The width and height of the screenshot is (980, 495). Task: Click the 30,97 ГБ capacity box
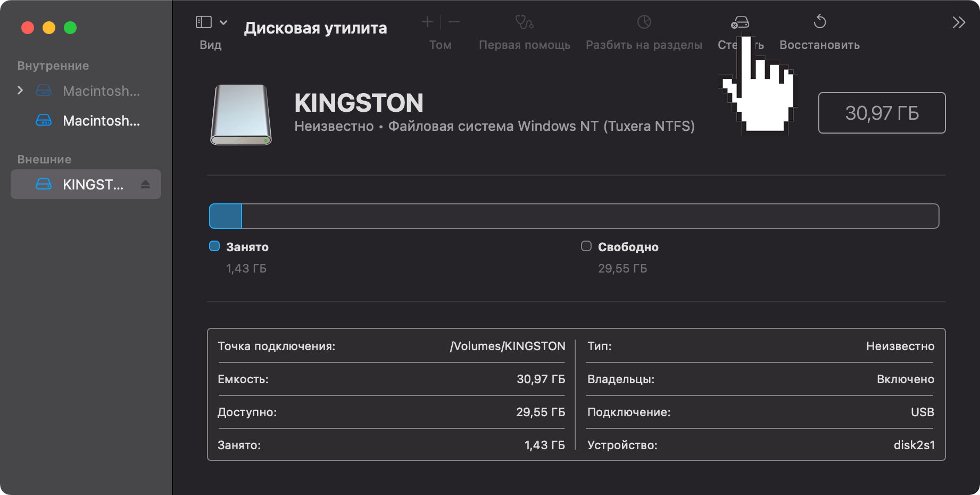[882, 113]
